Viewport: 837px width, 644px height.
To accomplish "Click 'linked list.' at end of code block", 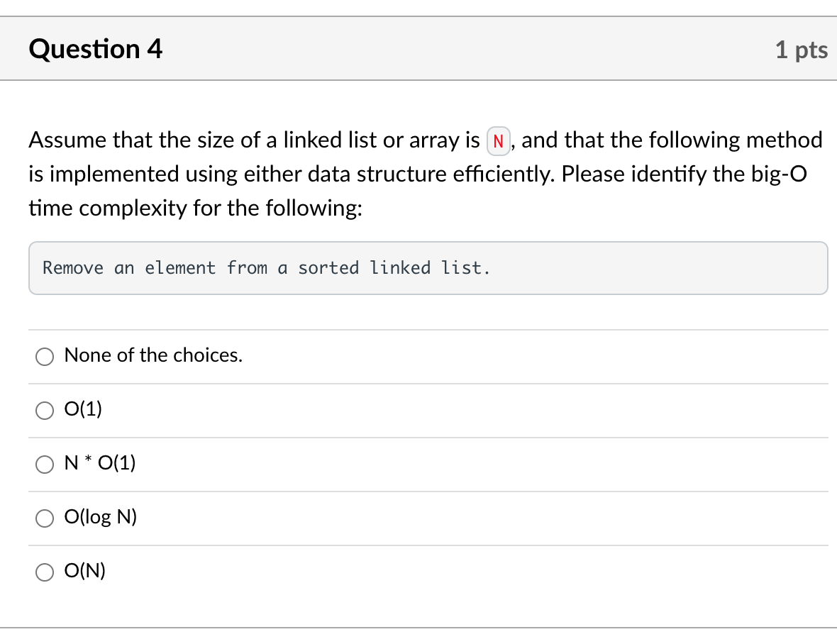I will [x=430, y=267].
